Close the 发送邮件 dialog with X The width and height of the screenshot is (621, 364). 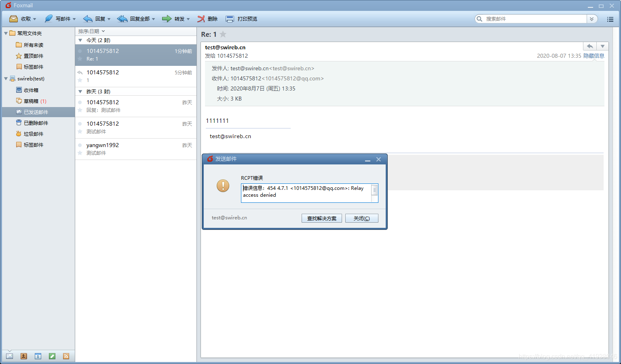pyautogui.click(x=378, y=159)
